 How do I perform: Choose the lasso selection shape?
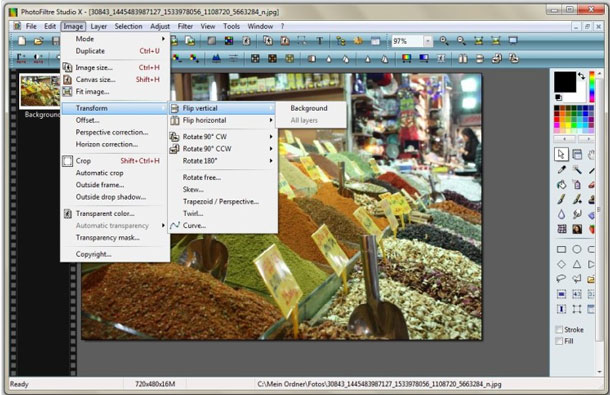(561, 279)
